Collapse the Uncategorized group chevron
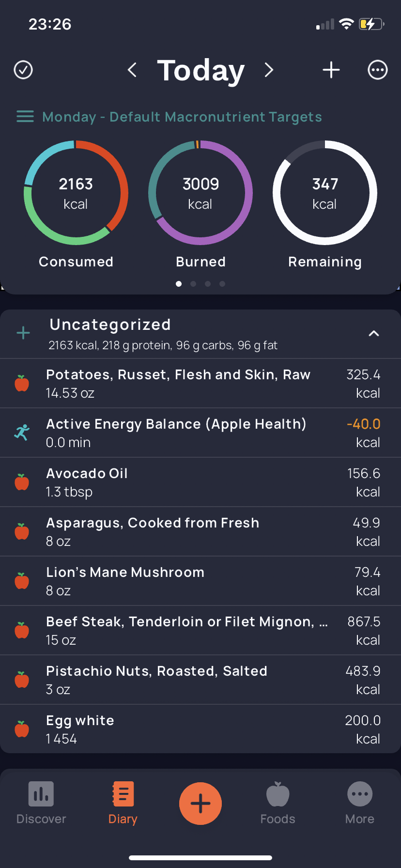The width and height of the screenshot is (401, 868). (374, 333)
